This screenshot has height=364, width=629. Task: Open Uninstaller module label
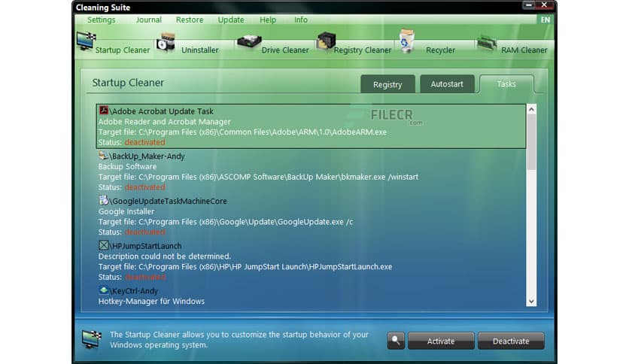(200, 50)
